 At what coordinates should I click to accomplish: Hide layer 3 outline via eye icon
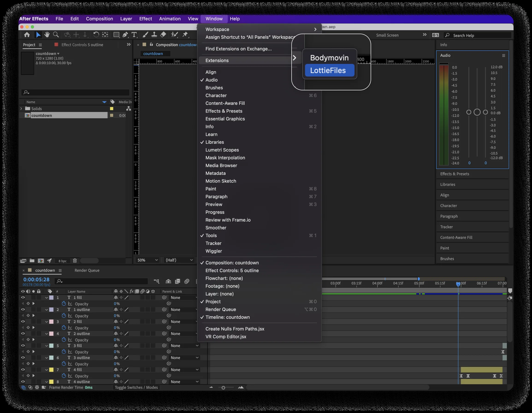pyautogui.click(x=23, y=358)
